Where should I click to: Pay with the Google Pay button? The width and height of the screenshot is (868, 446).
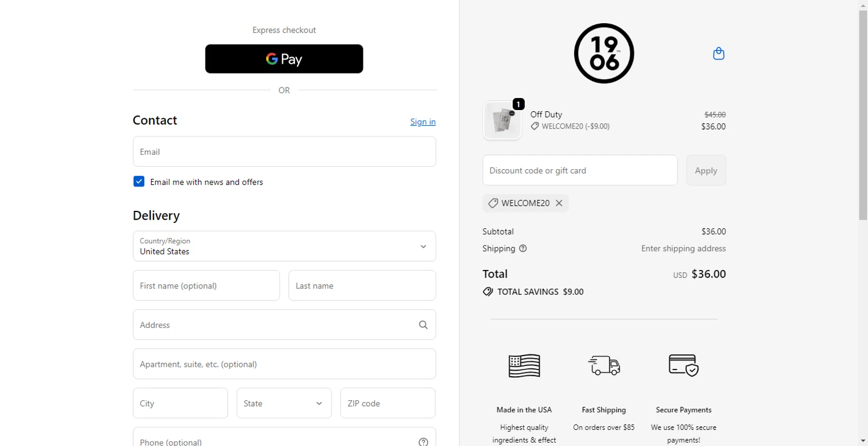point(284,59)
